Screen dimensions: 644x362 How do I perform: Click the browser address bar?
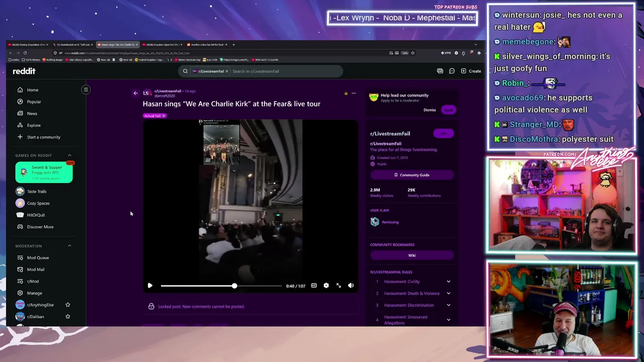[221, 53]
